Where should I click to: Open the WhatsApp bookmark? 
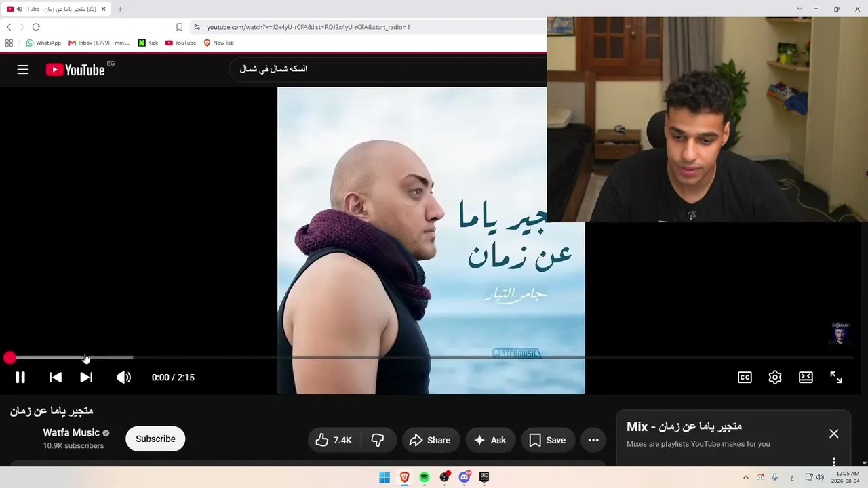pos(43,43)
